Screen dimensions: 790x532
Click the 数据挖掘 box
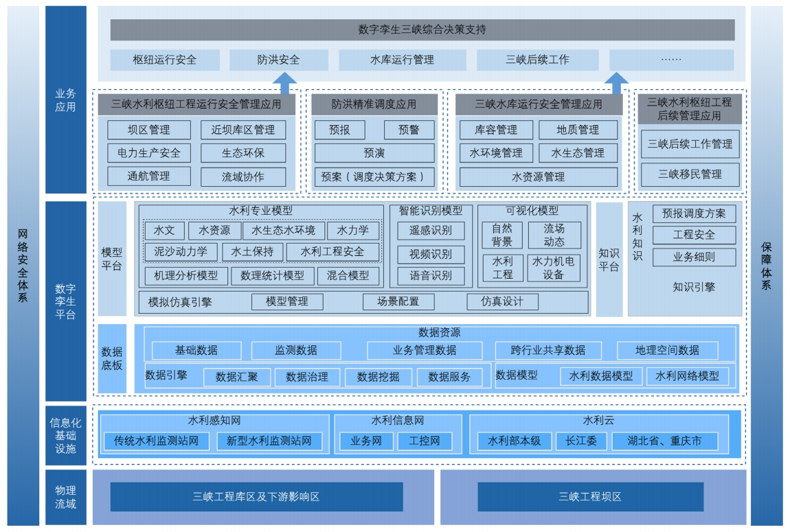tap(379, 377)
